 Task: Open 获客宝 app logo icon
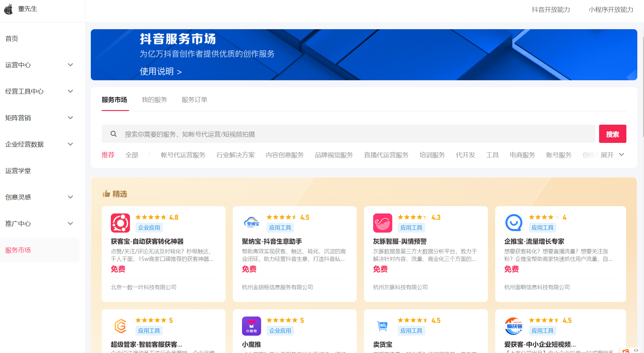120,223
